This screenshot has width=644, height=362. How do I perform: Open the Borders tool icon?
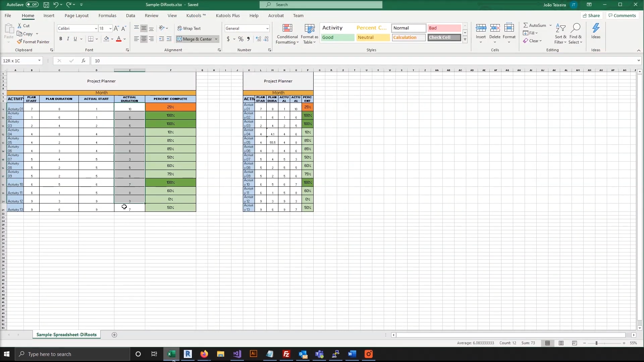tap(91, 39)
